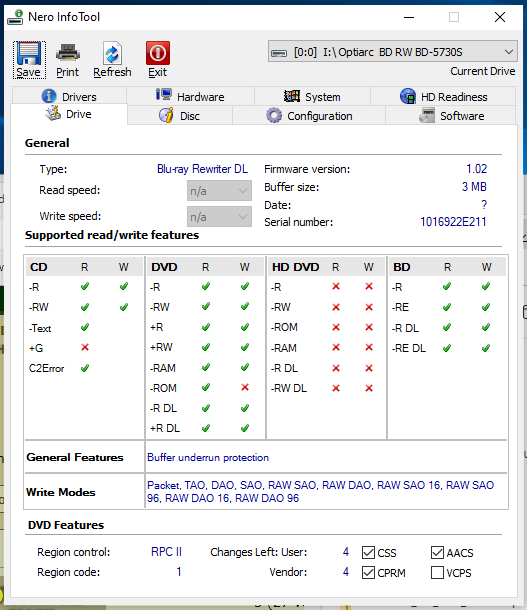Click the Refresh page icon
Screen dimensions: 527x610
(112, 53)
